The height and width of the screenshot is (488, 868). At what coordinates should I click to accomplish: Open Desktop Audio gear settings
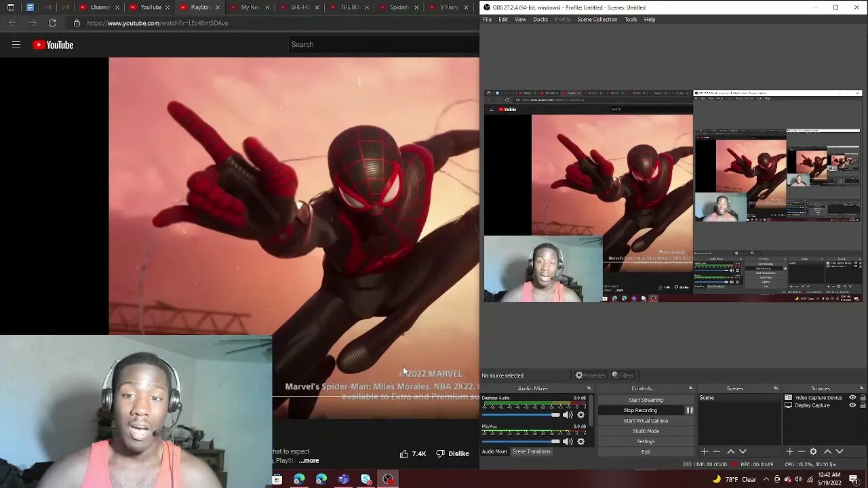click(580, 415)
